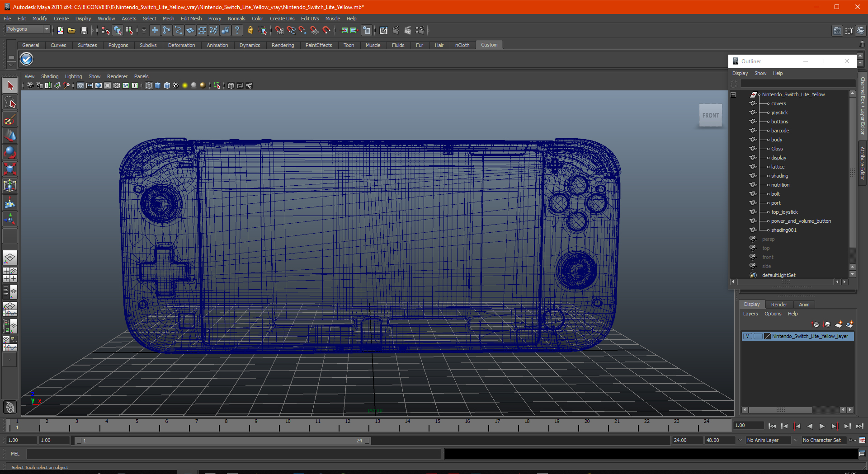Play animation backwards button
This screenshot has height=474, width=868.
coord(810,426)
